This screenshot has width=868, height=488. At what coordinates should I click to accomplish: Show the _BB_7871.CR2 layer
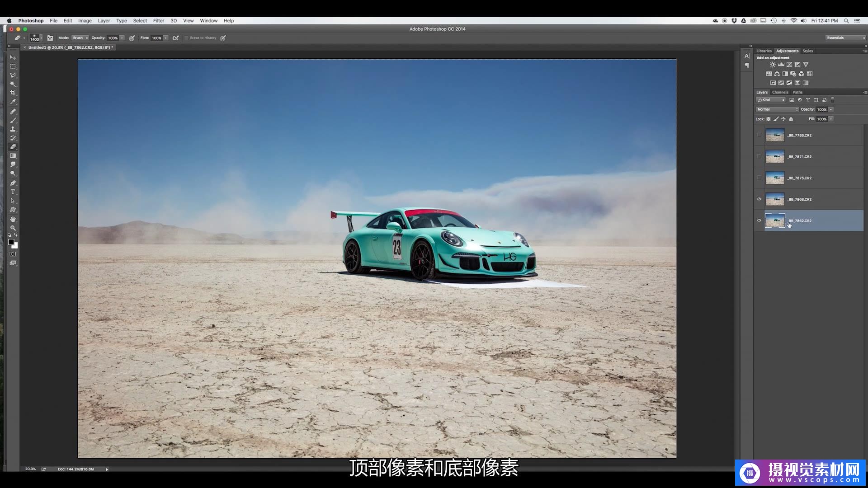pos(759,156)
